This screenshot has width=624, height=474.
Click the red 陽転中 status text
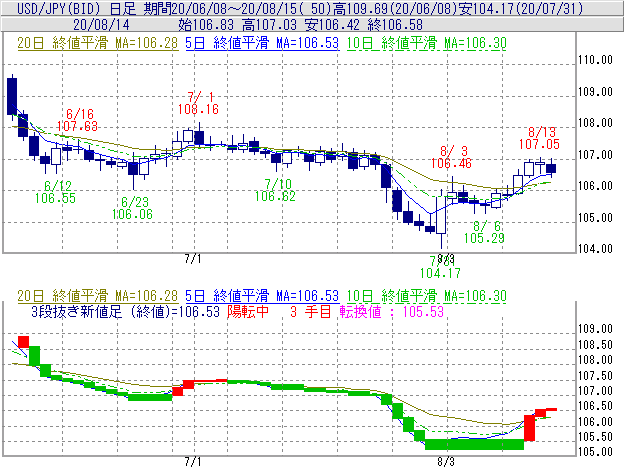[248, 312]
